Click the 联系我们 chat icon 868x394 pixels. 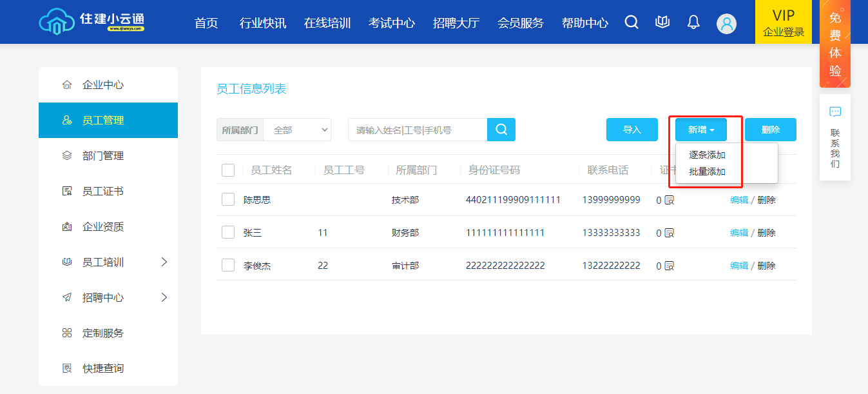click(835, 112)
